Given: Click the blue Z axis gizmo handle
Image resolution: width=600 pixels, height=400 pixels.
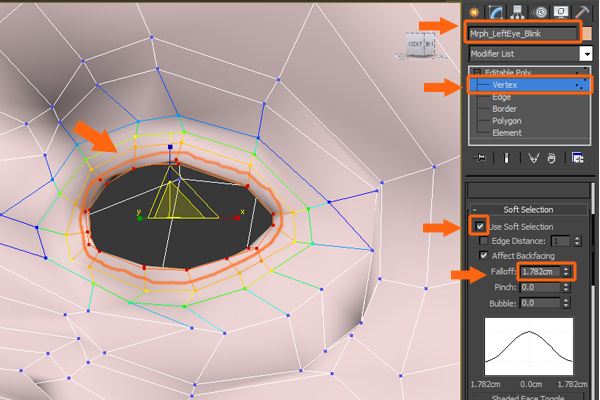Looking at the screenshot, I should point(170,147).
